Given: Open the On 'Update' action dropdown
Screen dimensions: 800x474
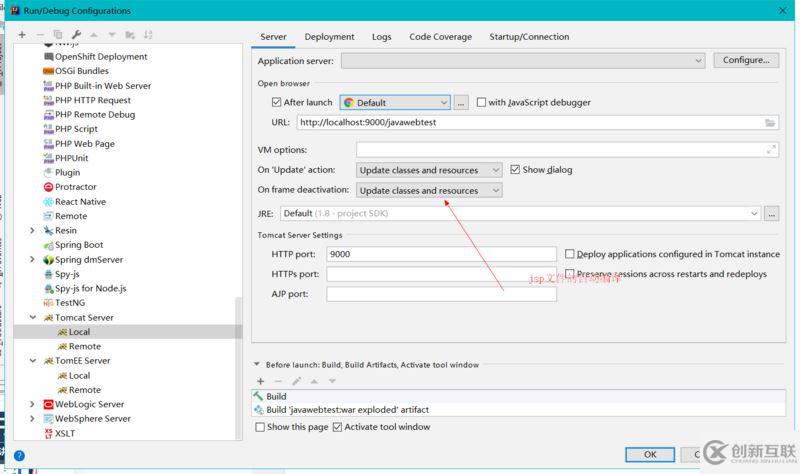Looking at the screenshot, I should pyautogui.click(x=429, y=170).
